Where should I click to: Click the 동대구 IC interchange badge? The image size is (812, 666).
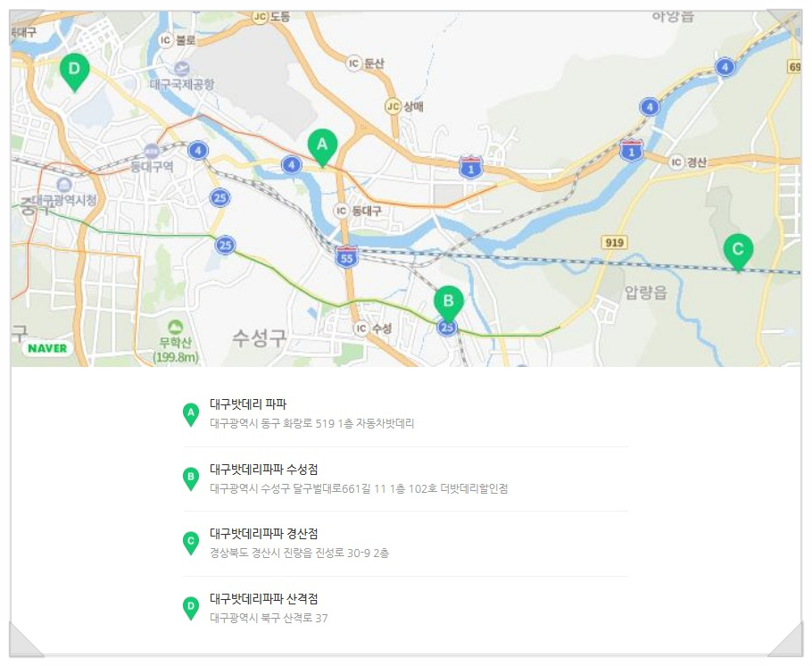tap(341, 211)
